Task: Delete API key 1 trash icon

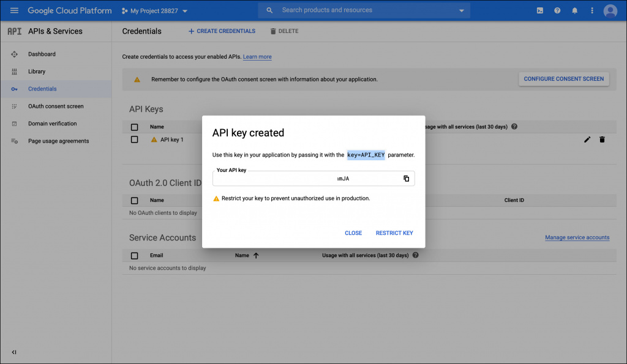Action: point(602,139)
